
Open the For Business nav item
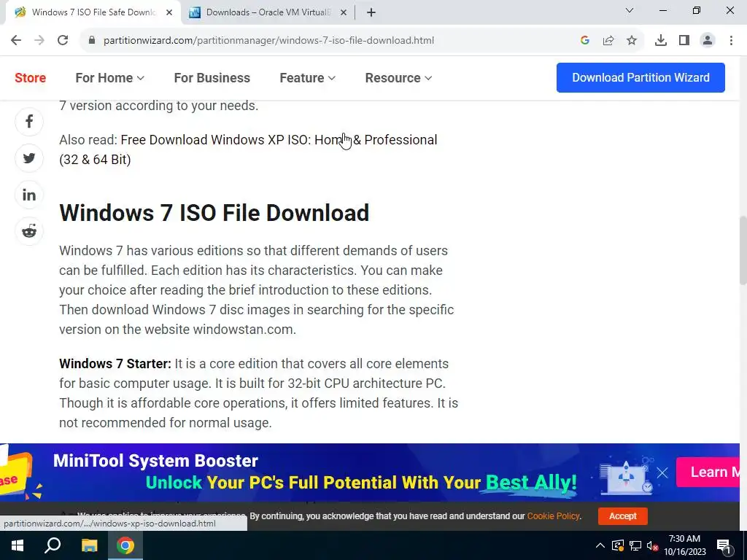pos(212,77)
